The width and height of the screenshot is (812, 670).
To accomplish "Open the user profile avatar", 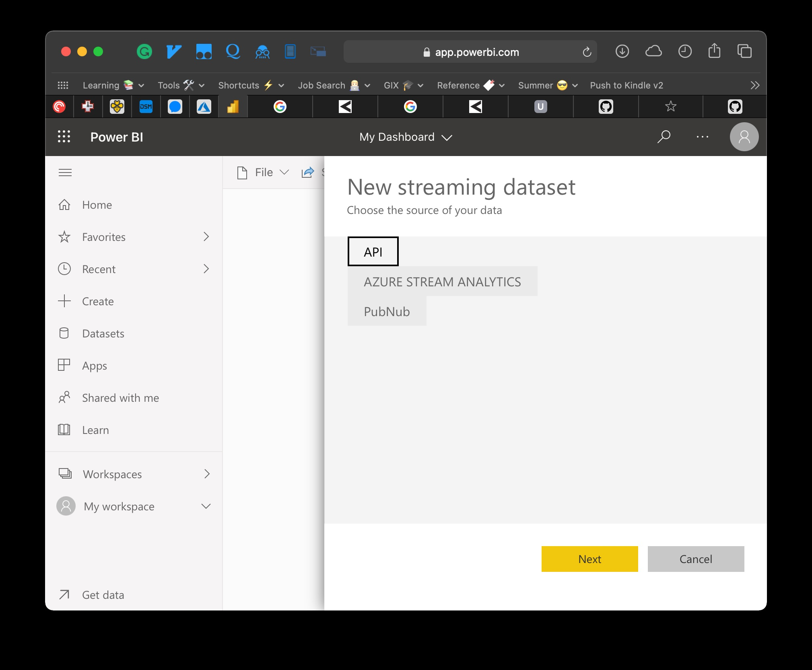I will pyautogui.click(x=744, y=137).
